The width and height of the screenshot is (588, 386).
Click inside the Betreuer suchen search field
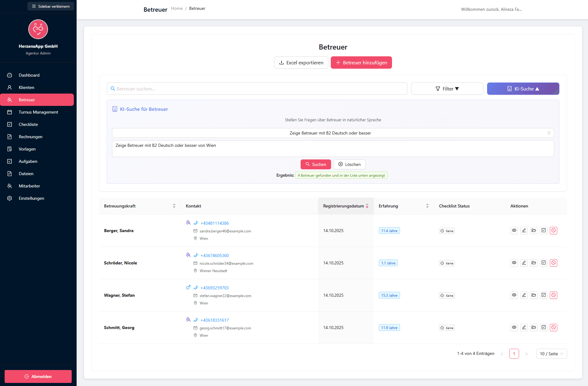(257, 89)
